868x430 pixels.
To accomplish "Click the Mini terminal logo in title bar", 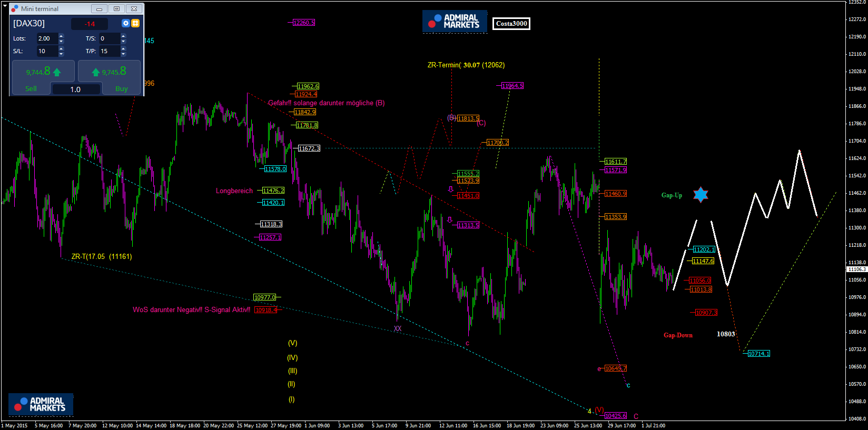I will (x=15, y=9).
